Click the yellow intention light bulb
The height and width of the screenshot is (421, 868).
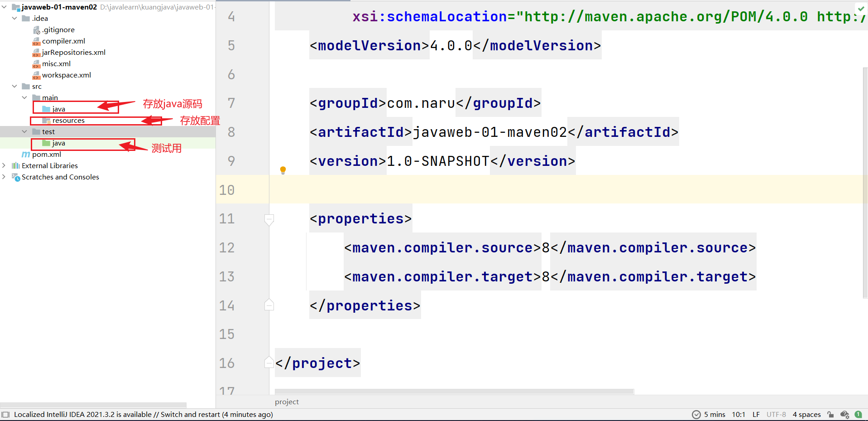[x=283, y=170]
